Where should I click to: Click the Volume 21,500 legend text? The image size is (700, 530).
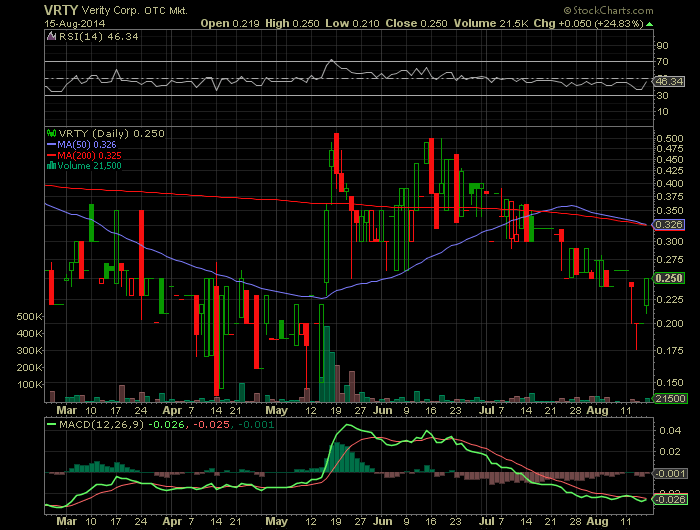pos(89,166)
